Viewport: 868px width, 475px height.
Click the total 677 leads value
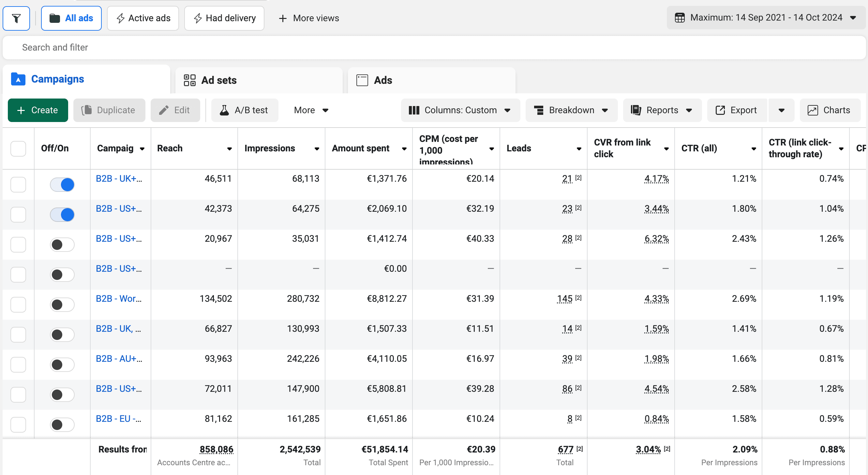(565, 449)
